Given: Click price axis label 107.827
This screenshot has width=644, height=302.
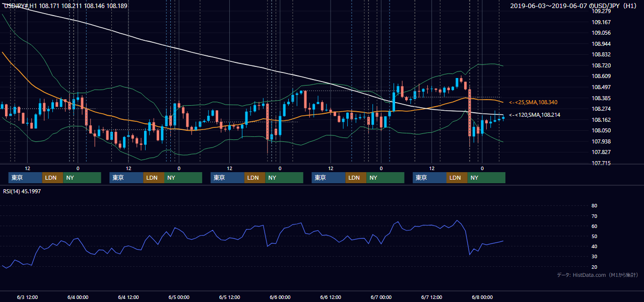Looking at the screenshot, I should point(601,152).
